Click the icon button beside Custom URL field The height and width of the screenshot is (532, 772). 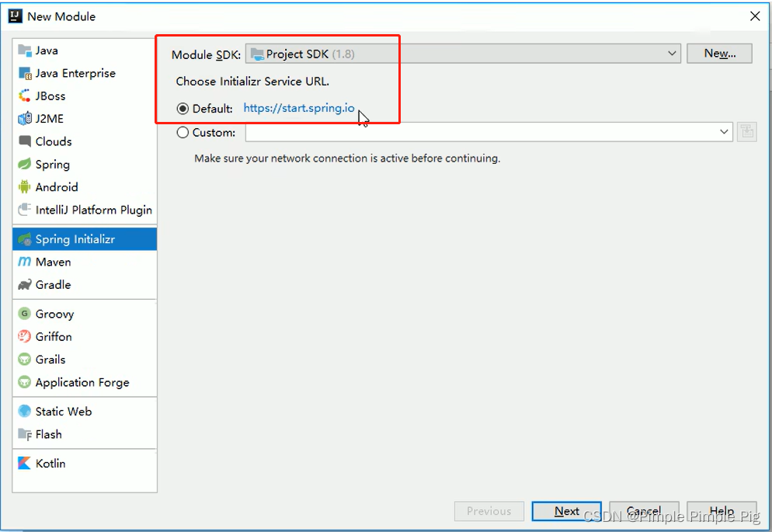[x=746, y=132]
